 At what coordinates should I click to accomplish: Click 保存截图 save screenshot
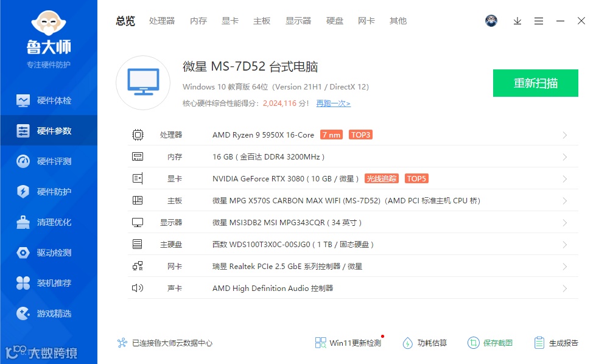(x=490, y=343)
